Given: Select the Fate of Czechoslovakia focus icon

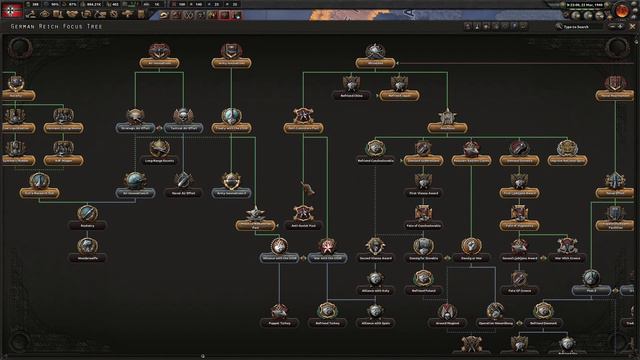Looking at the screenshot, I should (423, 214).
